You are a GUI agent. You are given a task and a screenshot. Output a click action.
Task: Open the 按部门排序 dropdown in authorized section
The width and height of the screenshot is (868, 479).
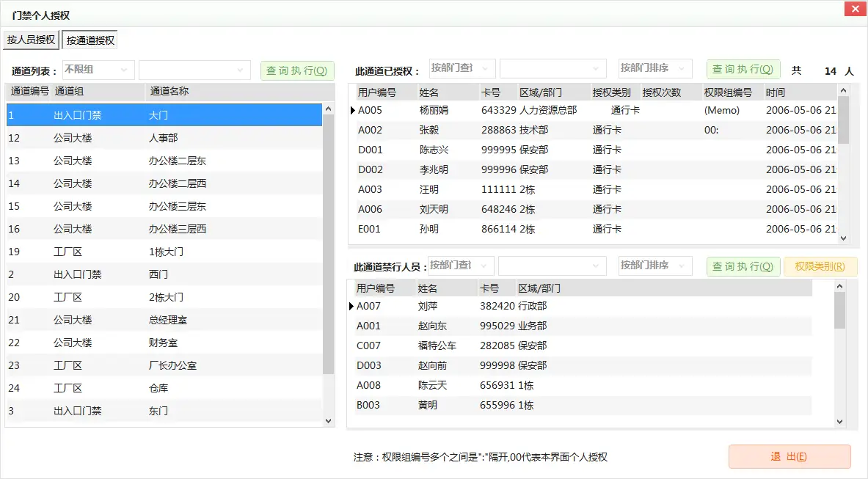point(654,67)
